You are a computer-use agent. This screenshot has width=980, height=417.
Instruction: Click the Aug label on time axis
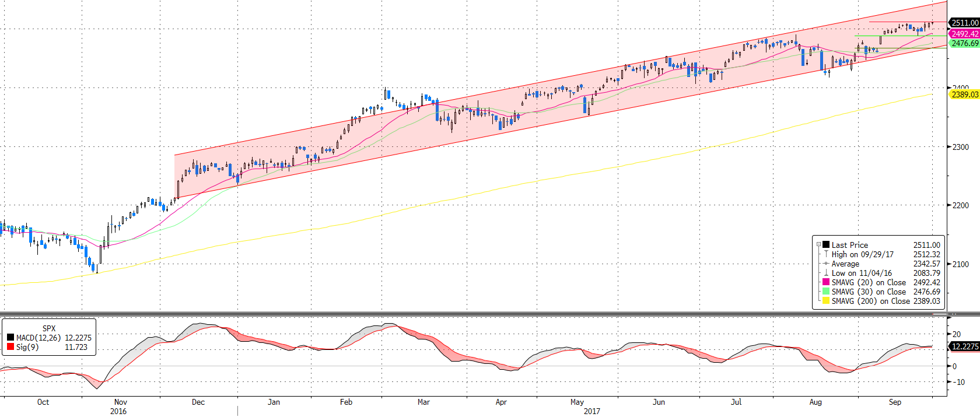pyautogui.click(x=815, y=402)
